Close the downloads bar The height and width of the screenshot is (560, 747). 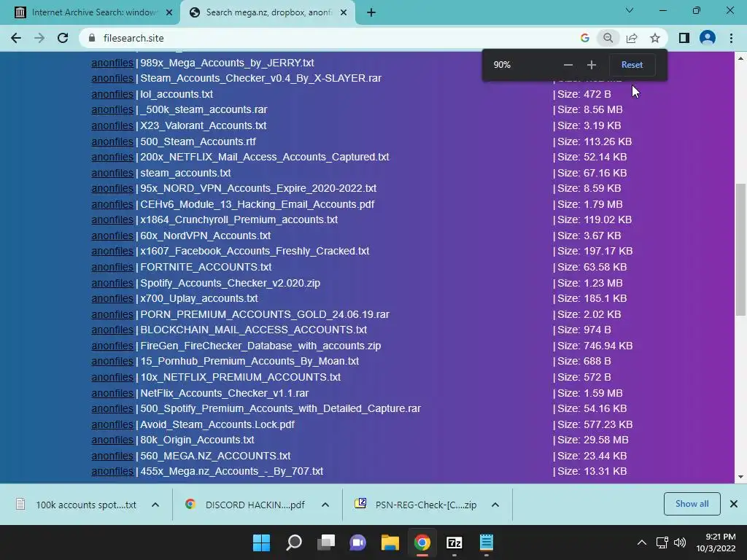(734, 504)
